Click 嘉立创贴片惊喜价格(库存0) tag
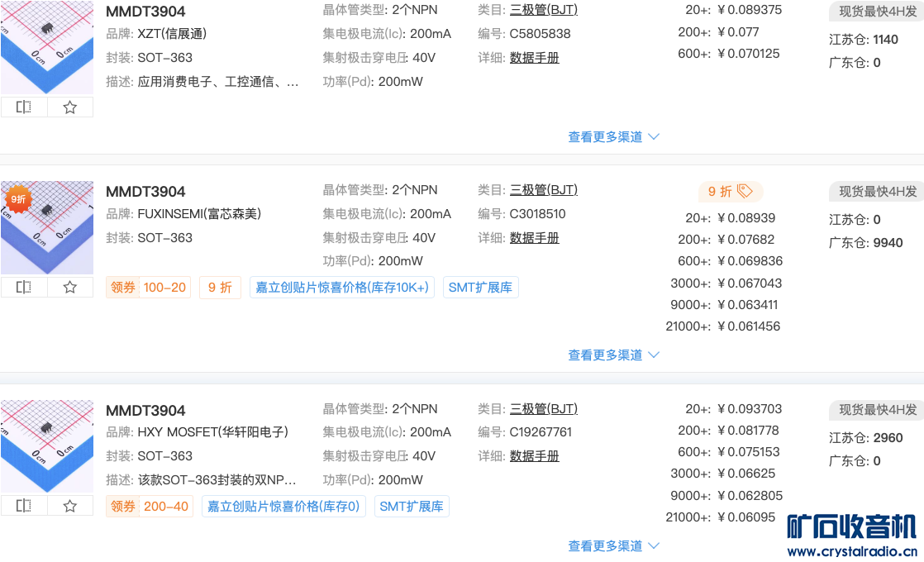 tap(284, 506)
